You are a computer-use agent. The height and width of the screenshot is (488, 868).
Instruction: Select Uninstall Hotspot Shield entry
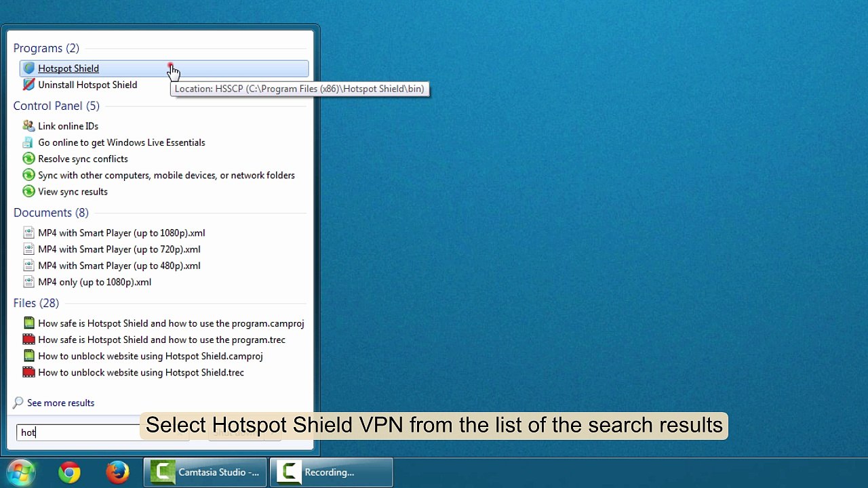pos(87,85)
